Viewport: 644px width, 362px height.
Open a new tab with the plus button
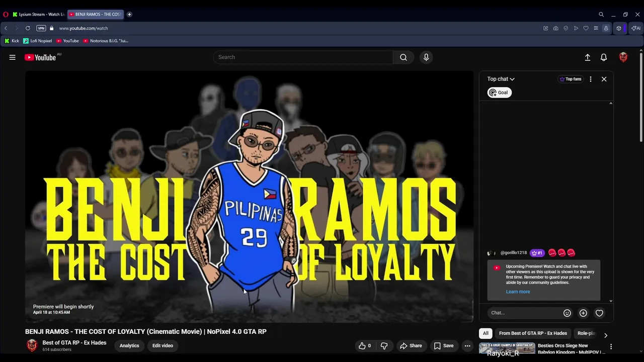pyautogui.click(x=129, y=15)
